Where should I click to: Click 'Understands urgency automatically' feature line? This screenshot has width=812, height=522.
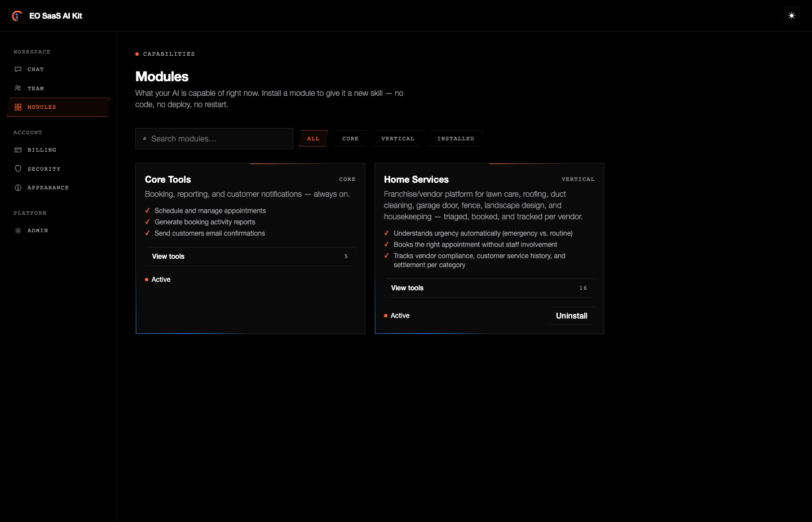[483, 233]
